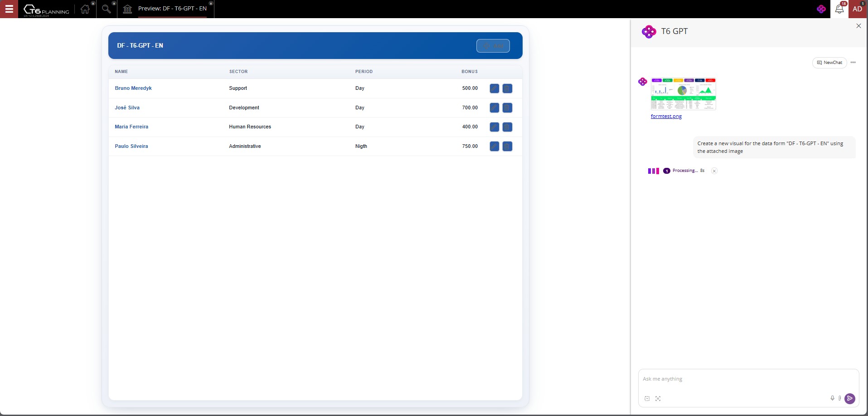The image size is (868, 416).
Task: Edit the Maria Ferreira row
Action: pos(495,127)
